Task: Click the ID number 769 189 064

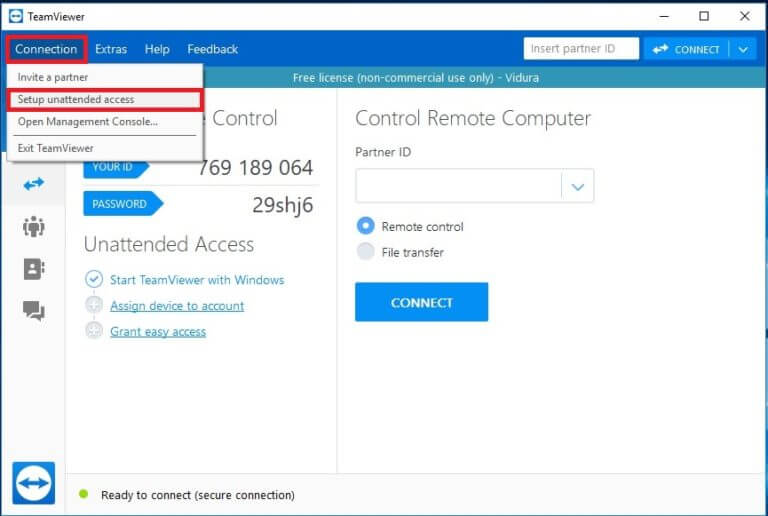Action: tap(255, 168)
